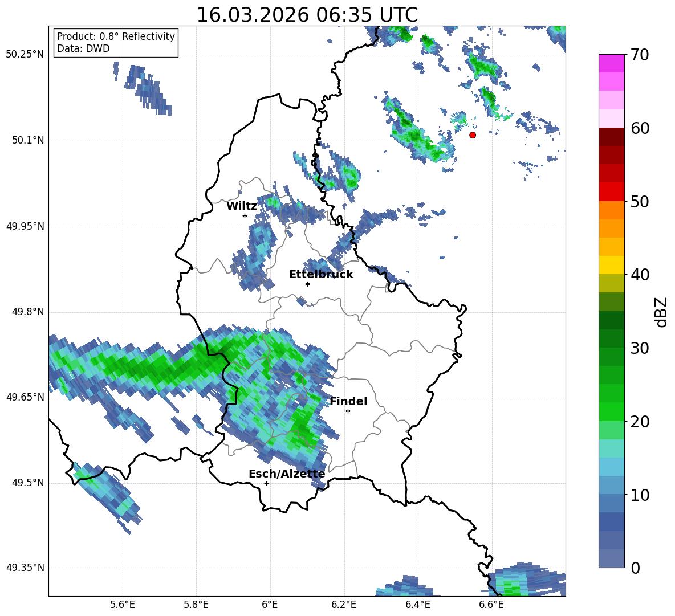This screenshot has height=616, width=675.
Task: Click the dBZ colorbar axis label
Action: (x=662, y=312)
